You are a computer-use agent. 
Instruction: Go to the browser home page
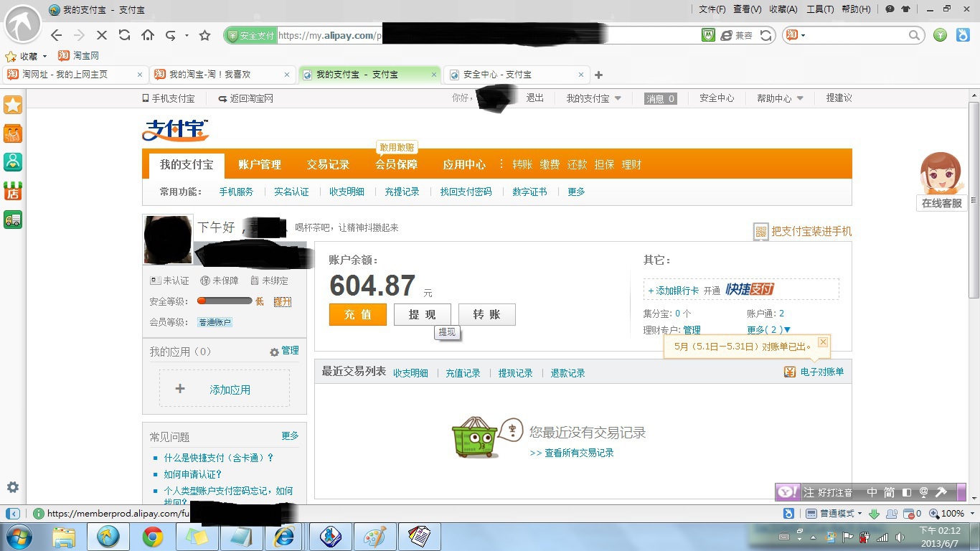pyautogui.click(x=148, y=35)
